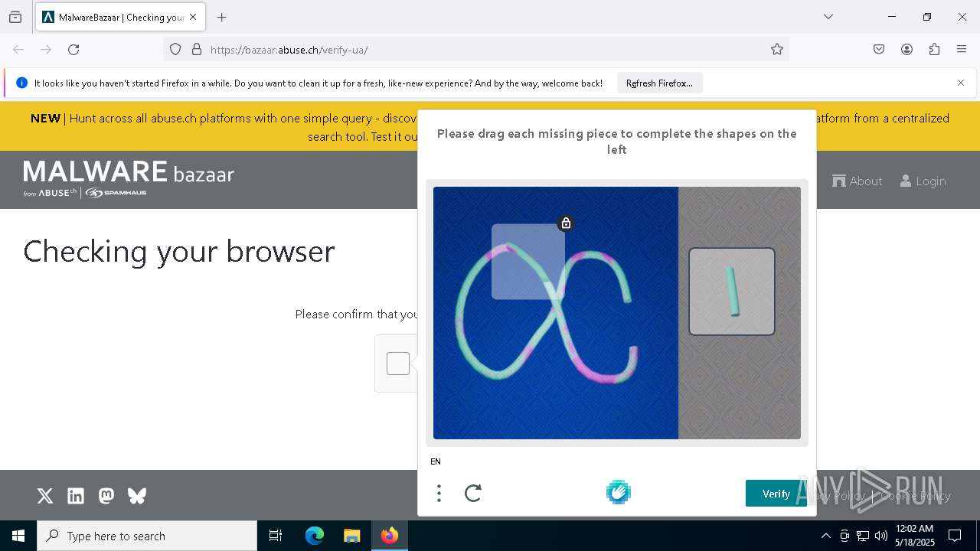This screenshot has height=551, width=980.
Task: Open the captcha options three-dot menu
Action: (439, 494)
